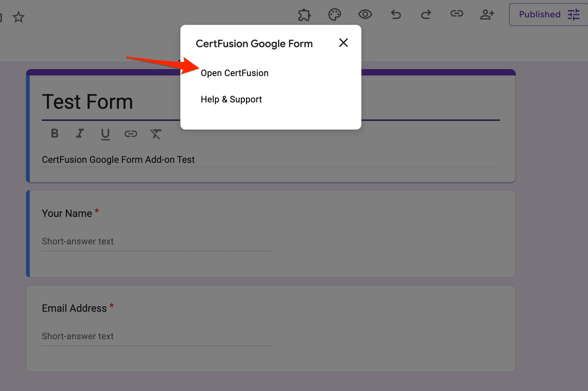
Task: Click the add-ons puzzle piece icon
Action: click(304, 15)
